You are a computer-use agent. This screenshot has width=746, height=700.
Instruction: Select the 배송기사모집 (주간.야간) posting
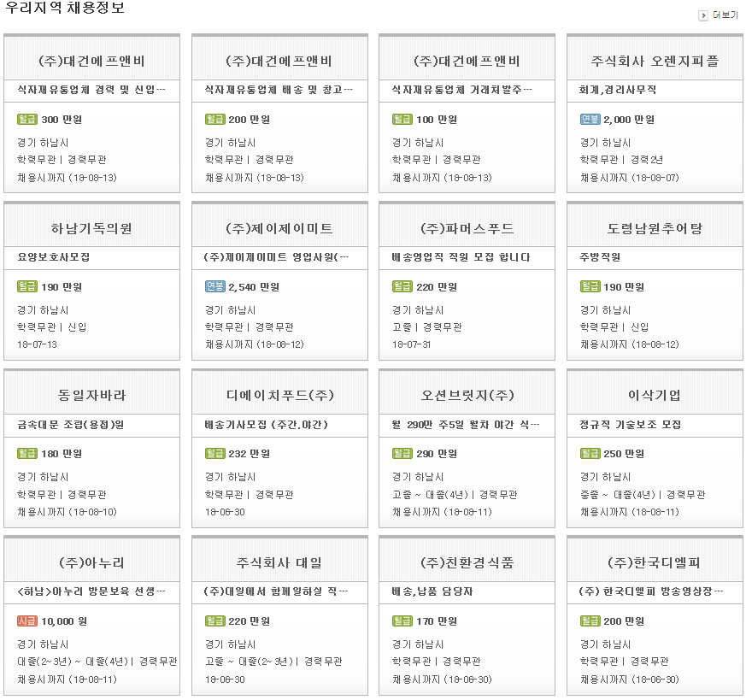click(266, 425)
